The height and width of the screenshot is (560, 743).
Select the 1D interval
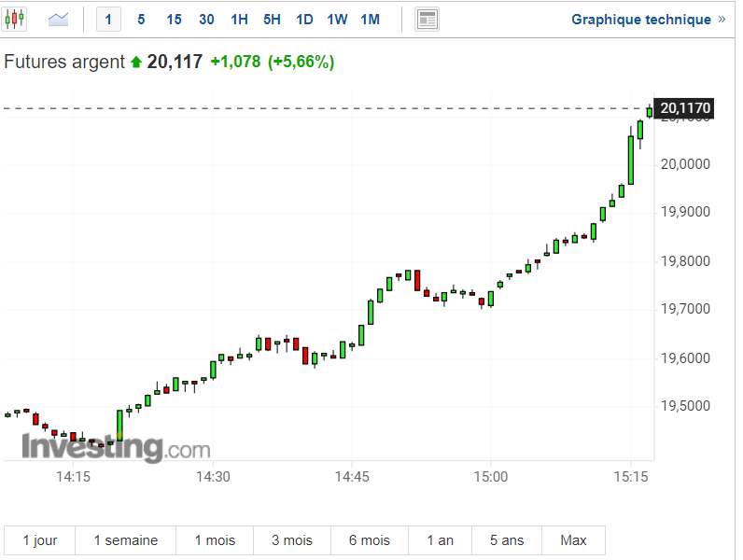tap(304, 20)
